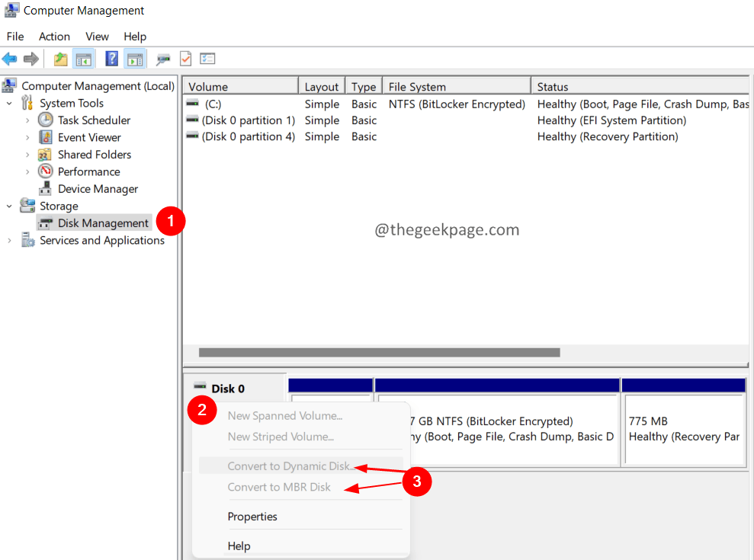Image resolution: width=754 pixels, height=560 pixels.
Task: Select Help in the context menu
Action: tap(239, 546)
